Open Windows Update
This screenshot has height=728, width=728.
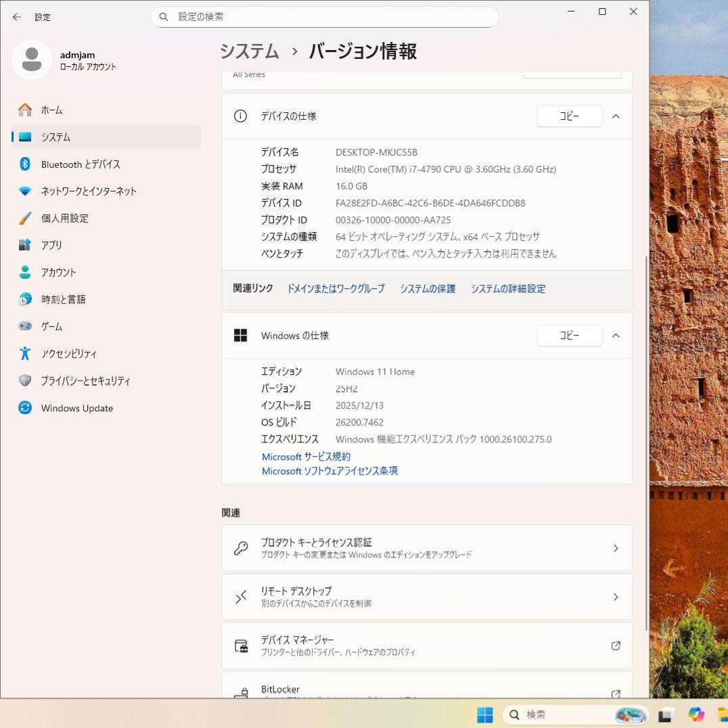(x=76, y=408)
